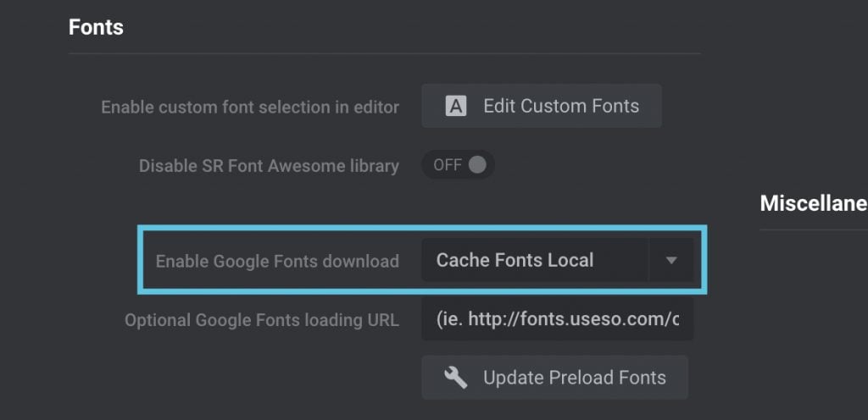This screenshot has height=420, width=868.
Task: Click the round knob of the OFF switch
Action: point(477,164)
